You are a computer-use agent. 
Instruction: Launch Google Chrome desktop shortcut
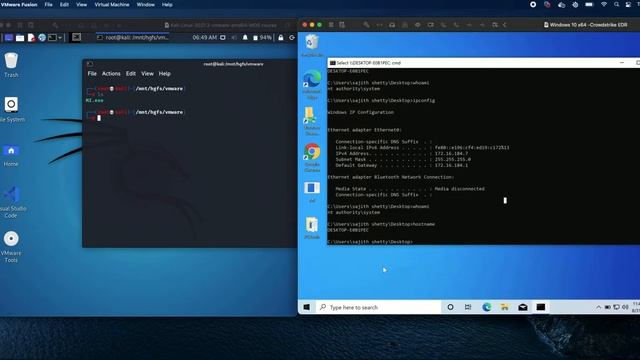pos(312,151)
